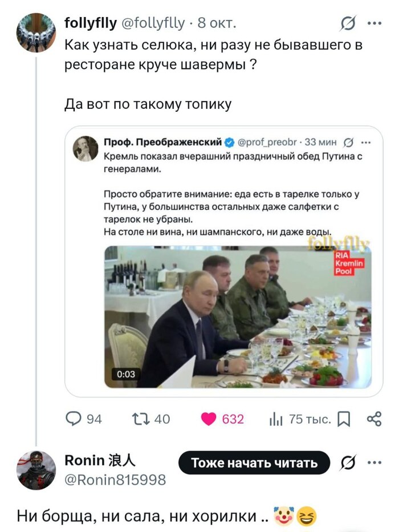
Task: Open Ronin profile avatar
Action: tap(36, 470)
